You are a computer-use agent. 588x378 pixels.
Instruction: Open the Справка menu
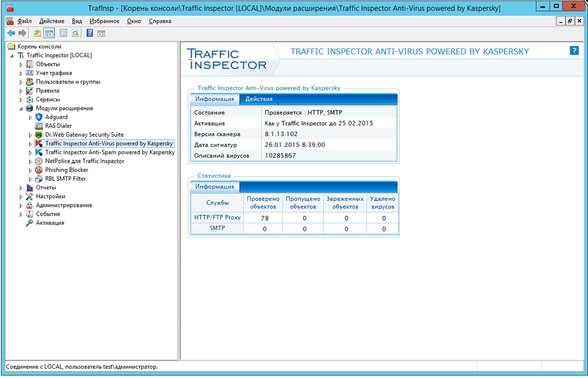(160, 21)
